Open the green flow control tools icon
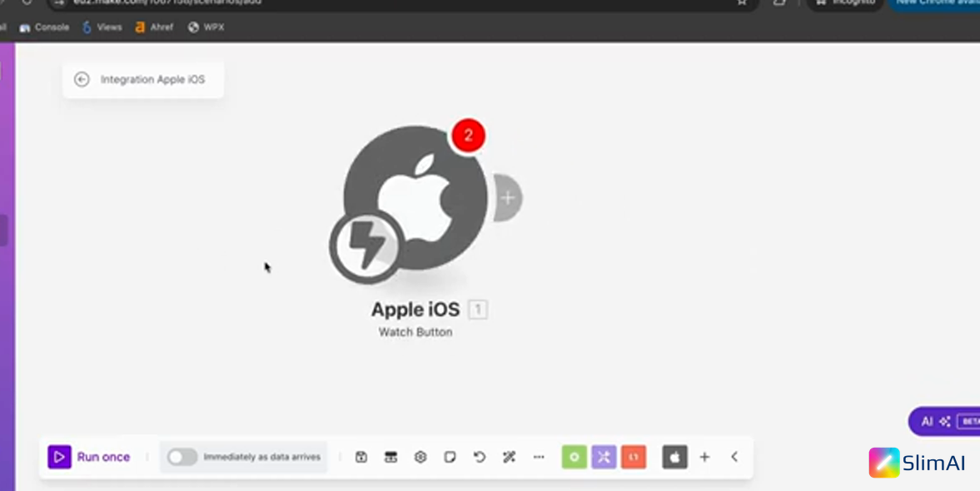The height and width of the screenshot is (491, 980). coord(574,457)
